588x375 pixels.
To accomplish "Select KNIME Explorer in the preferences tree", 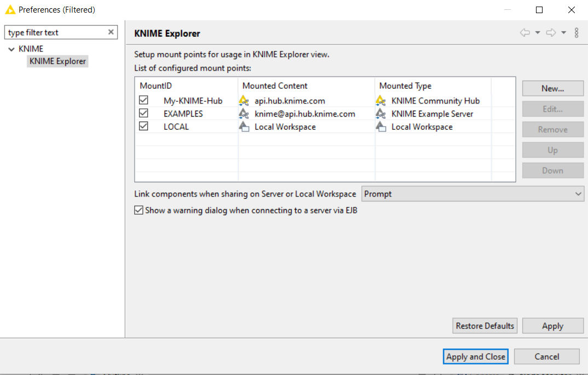I will point(57,61).
